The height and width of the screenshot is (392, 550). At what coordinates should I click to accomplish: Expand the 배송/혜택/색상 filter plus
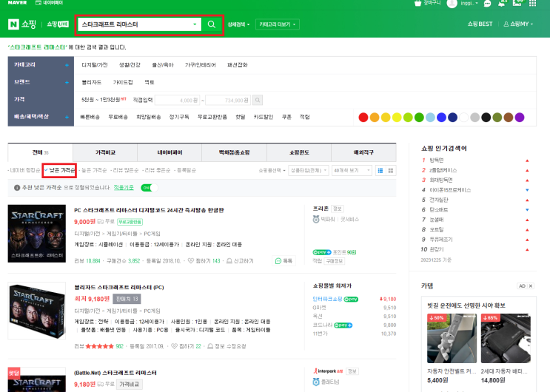click(x=67, y=117)
